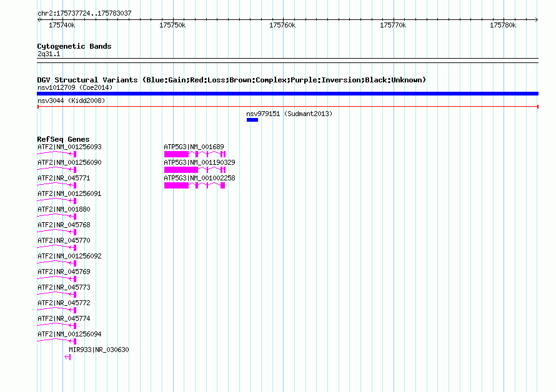Click the 175740k ruler tick label
Screen dimensions: 556x392
[62, 25]
